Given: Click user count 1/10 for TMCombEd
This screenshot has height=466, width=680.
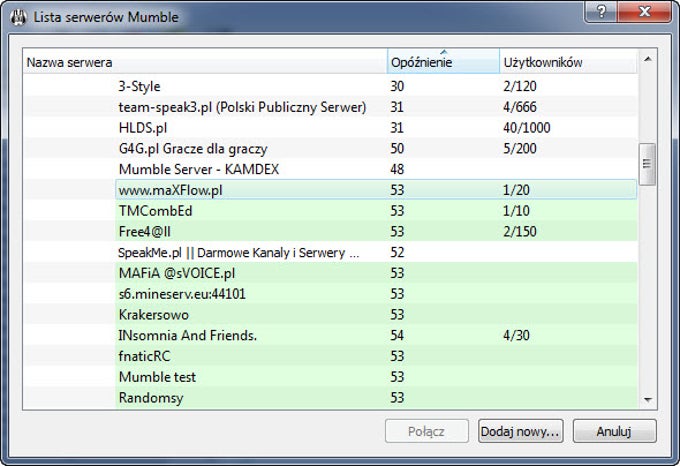Looking at the screenshot, I should (x=516, y=211).
